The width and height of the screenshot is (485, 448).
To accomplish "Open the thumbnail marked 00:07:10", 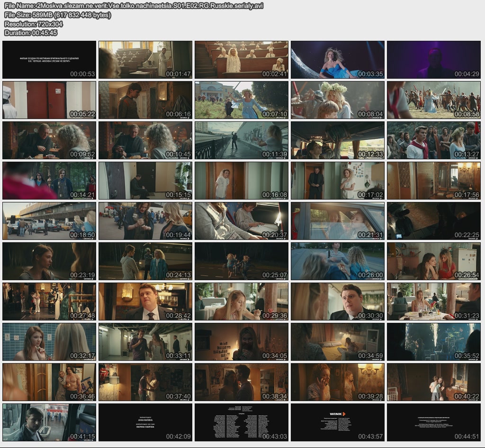I will pos(241,100).
